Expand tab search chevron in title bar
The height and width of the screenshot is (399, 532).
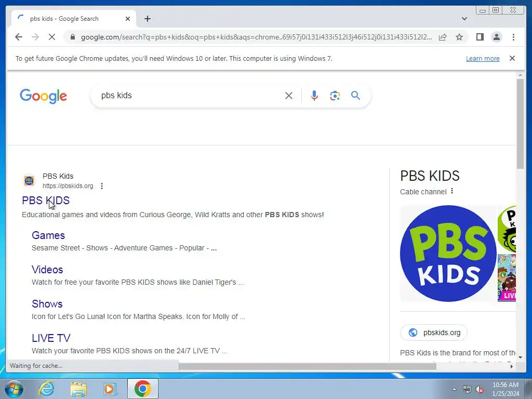[464, 19]
